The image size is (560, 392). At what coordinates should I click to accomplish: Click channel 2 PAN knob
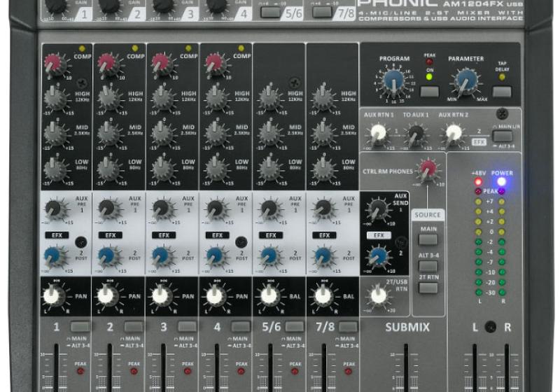click(x=106, y=296)
